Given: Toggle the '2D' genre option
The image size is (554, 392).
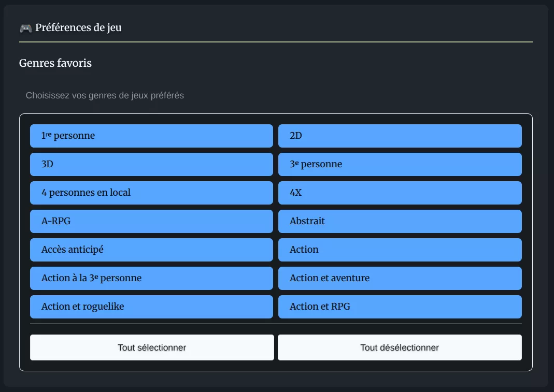Looking at the screenshot, I should (400, 136).
